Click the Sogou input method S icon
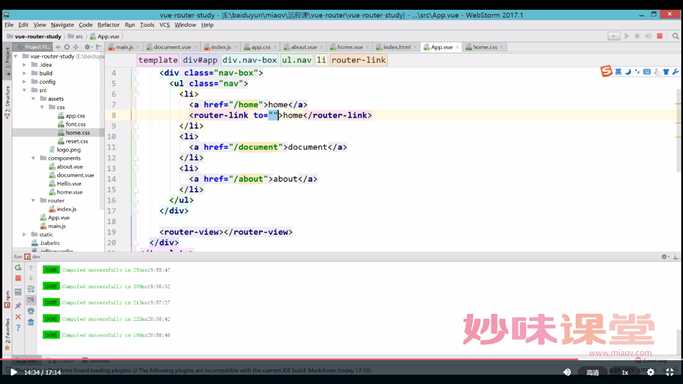 point(606,71)
